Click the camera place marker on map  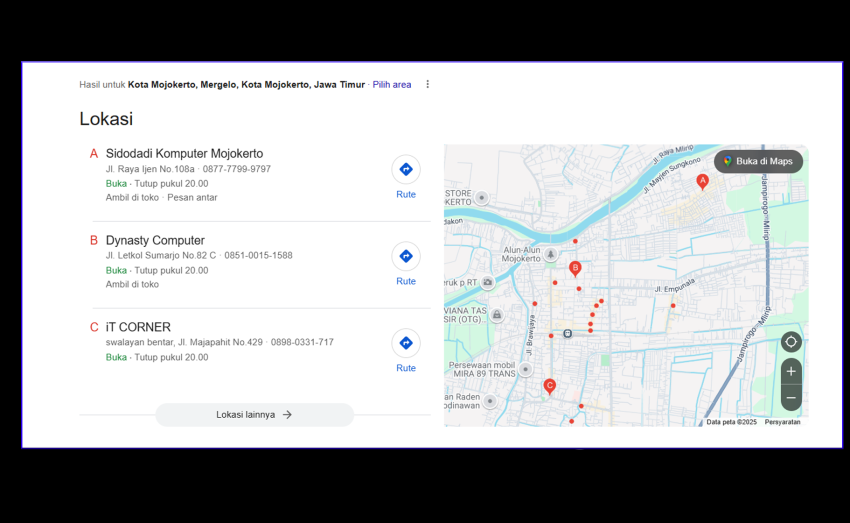click(488, 282)
